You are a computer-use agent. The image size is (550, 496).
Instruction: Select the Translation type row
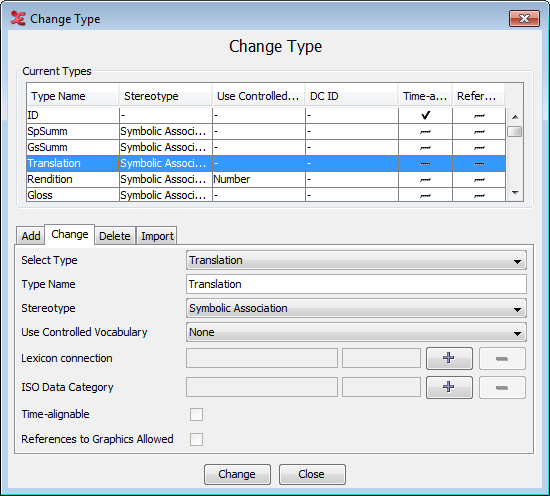pos(266,163)
